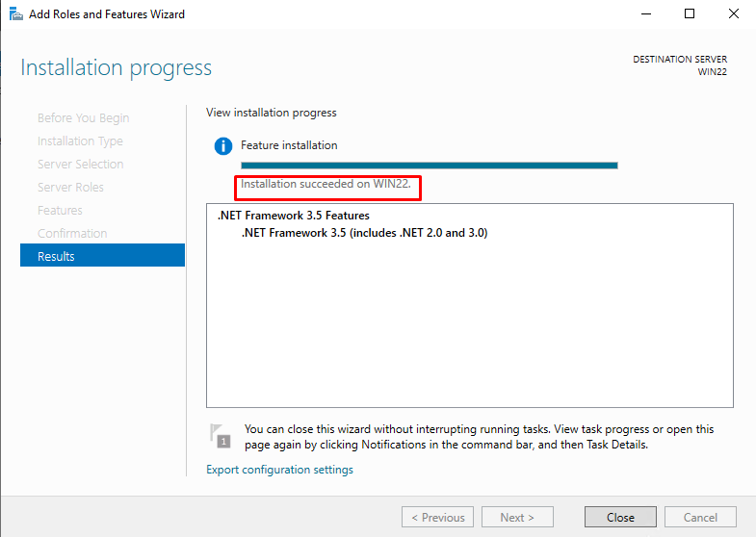Select the .NET Framework 3.5 Features entry
Image resolution: width=756 pixels, height=537 pixels.
[294, 216]
